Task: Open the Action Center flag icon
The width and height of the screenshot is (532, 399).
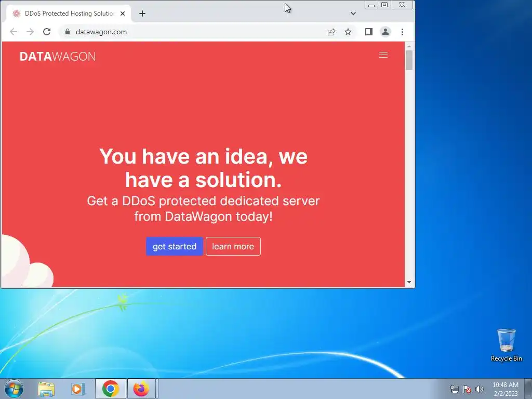Action: [x=467, y=389]
